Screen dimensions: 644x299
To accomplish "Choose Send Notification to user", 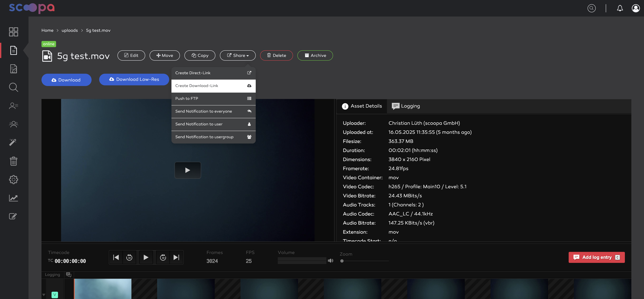I will pos(213,124).
